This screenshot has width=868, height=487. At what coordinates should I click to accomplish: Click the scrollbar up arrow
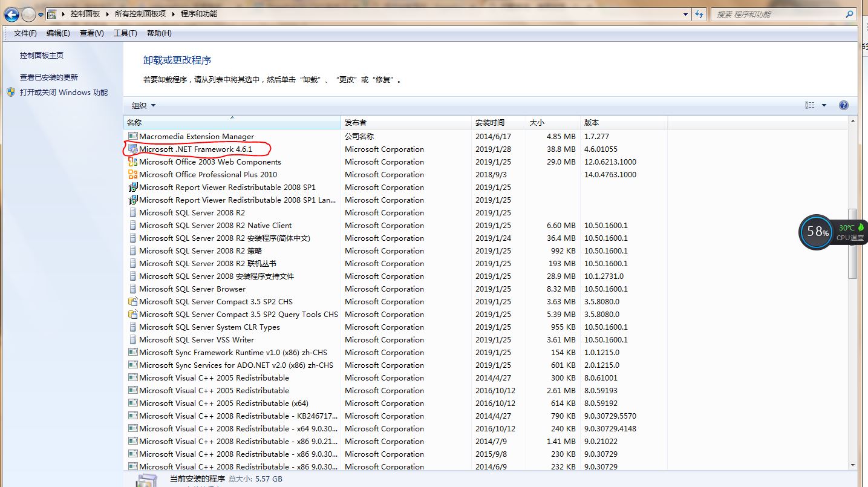(x=853, y=122)
